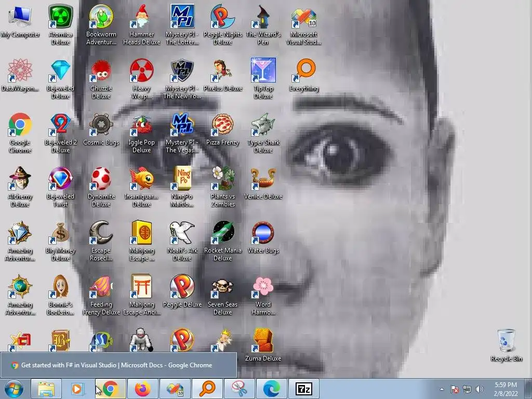The height and width of the screenshot is (399, 532).
Task: Select the Rocket Mania Deluxe icon
Action: pos(222,241)
